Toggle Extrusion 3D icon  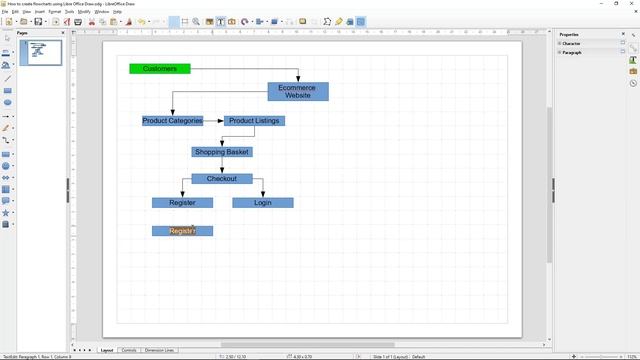click(350, 22)
